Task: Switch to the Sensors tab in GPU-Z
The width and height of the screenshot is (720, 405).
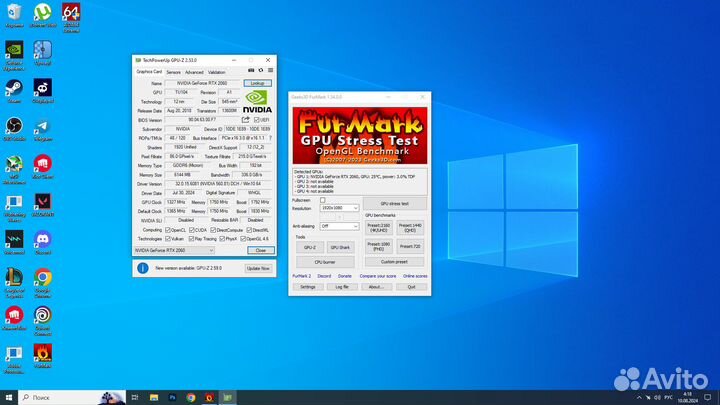Action: pyautogui.click(x=173, y=72)
